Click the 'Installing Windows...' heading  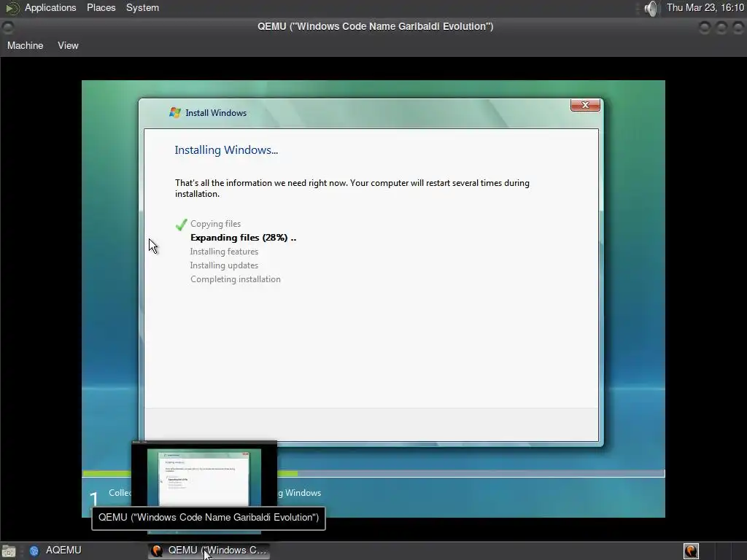click(x=226, y=150)
